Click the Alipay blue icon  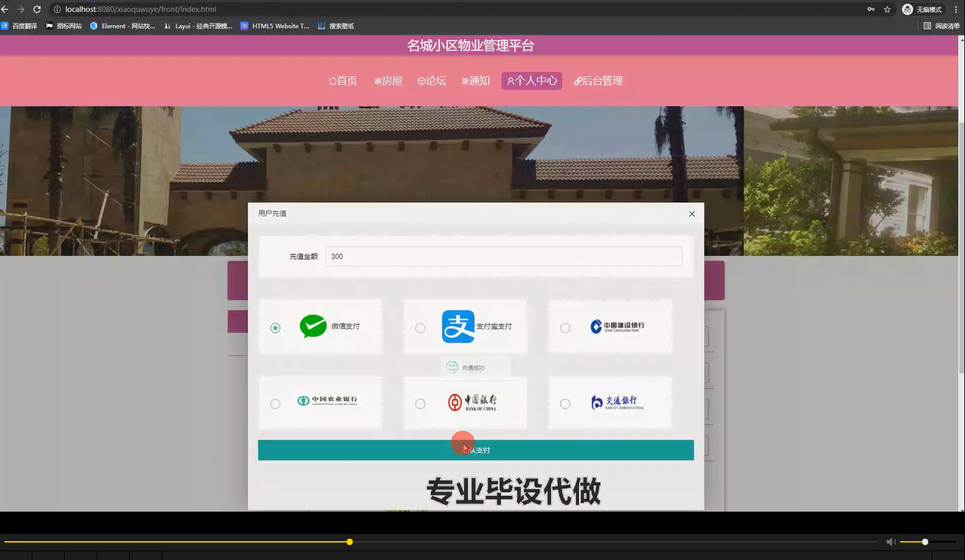[458, 326]
